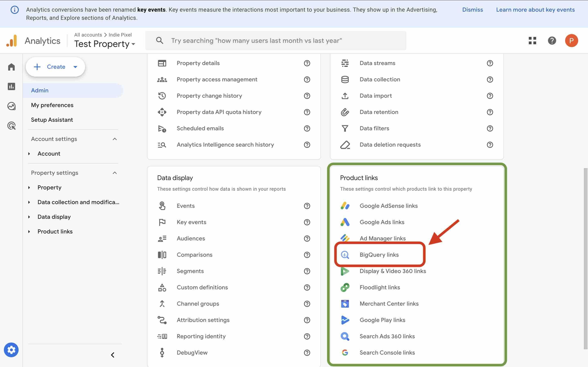Open the Google apps grid icon
The image size is (588, 367).
pyautogui.click(x=532, y=41)
